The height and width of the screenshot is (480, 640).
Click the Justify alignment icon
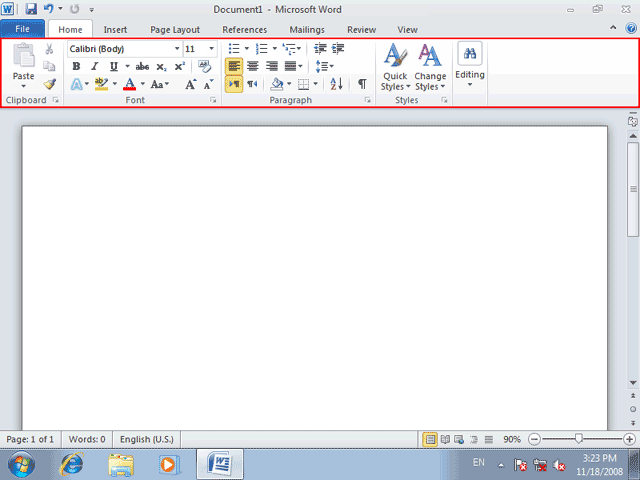coord(290,66)
